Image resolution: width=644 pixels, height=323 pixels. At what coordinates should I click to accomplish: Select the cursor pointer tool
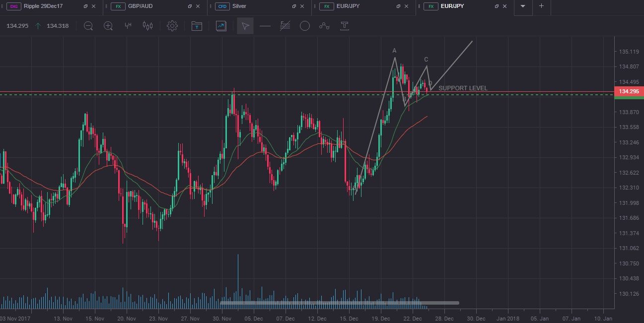(x=245, y=26)
